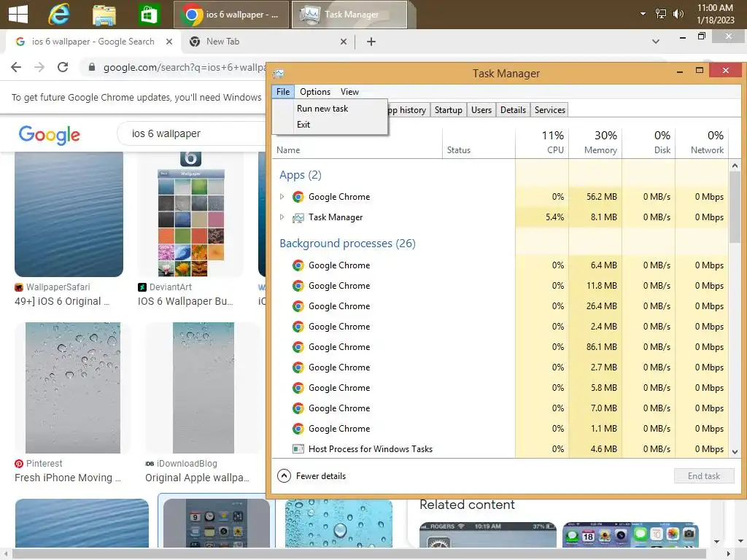Open the Windows Start button

point(18,15)
